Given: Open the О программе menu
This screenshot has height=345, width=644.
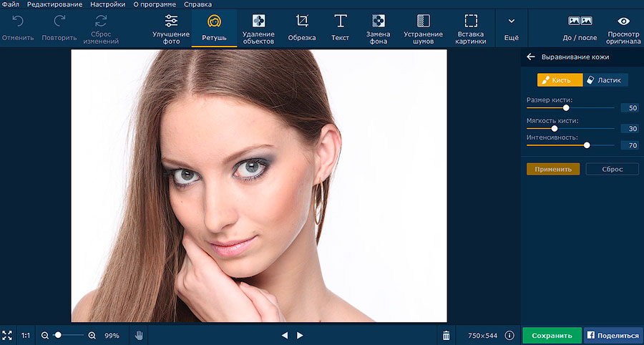Looking at the screenshot, I should point(155,4).
